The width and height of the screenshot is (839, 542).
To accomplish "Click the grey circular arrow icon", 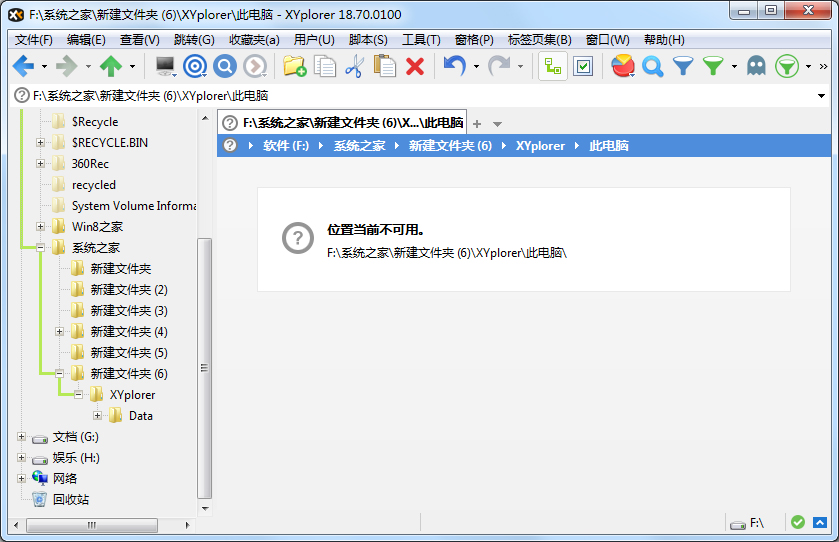I will (x=255, y=66).
